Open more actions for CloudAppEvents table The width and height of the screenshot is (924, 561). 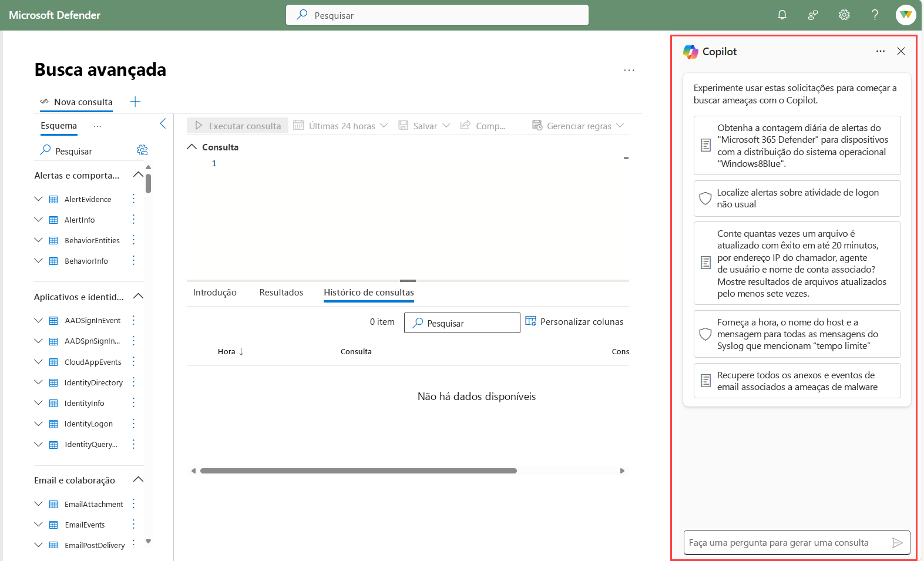[133, 361]
